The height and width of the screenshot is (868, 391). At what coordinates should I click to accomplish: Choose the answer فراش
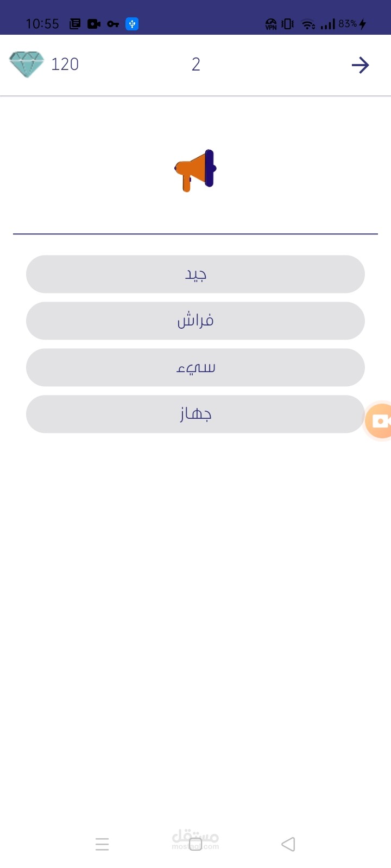195,321
